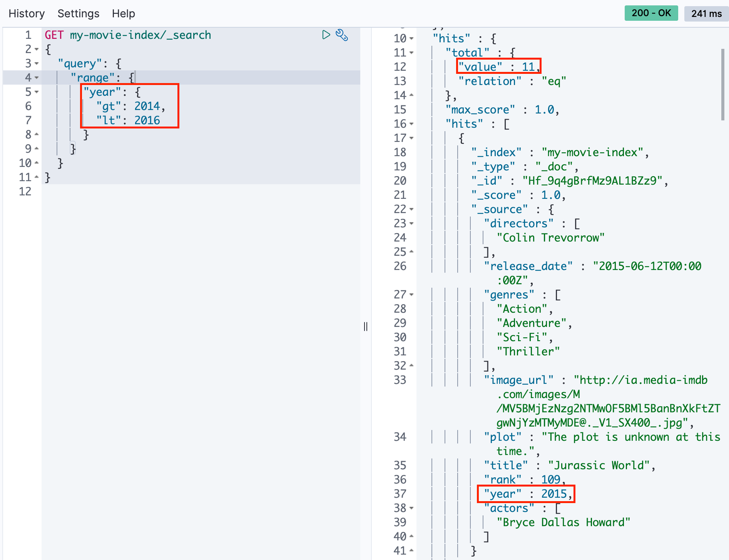Click the "Thriller" genre value
Screen dimensions: 729x560
tap(528, 352)
